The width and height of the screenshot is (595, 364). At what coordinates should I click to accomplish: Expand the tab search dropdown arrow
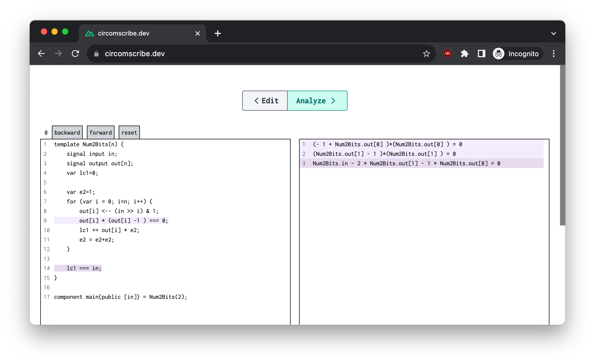553,33
